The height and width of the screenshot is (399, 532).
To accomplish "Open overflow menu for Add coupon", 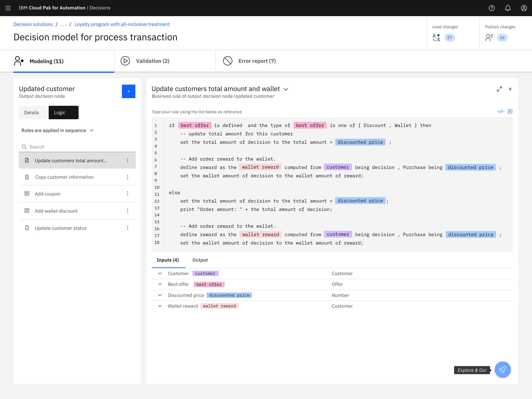I will pyautogui.click(x=128, y=194).
